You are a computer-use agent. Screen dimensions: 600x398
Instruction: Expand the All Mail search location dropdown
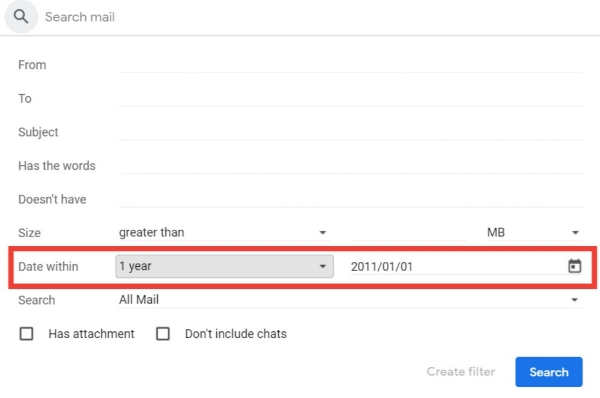(x=350, y=300)
